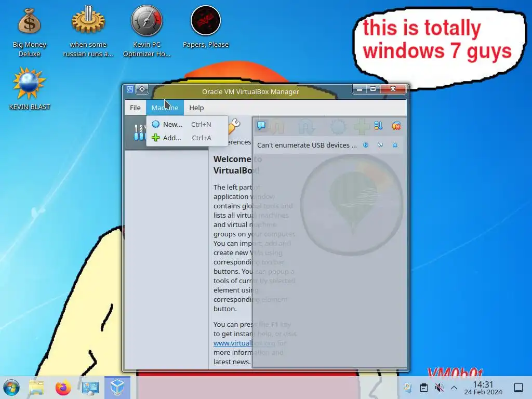Screen dimensions: 532x399
Task: Minimize the VirtualBox Manager window
Action: tap(360, 89)
